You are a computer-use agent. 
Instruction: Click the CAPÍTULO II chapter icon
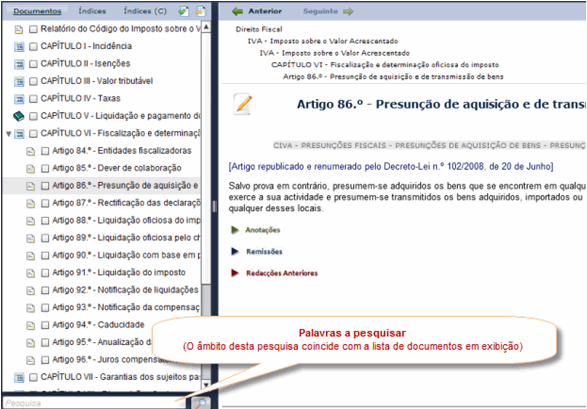pos(19,64)
